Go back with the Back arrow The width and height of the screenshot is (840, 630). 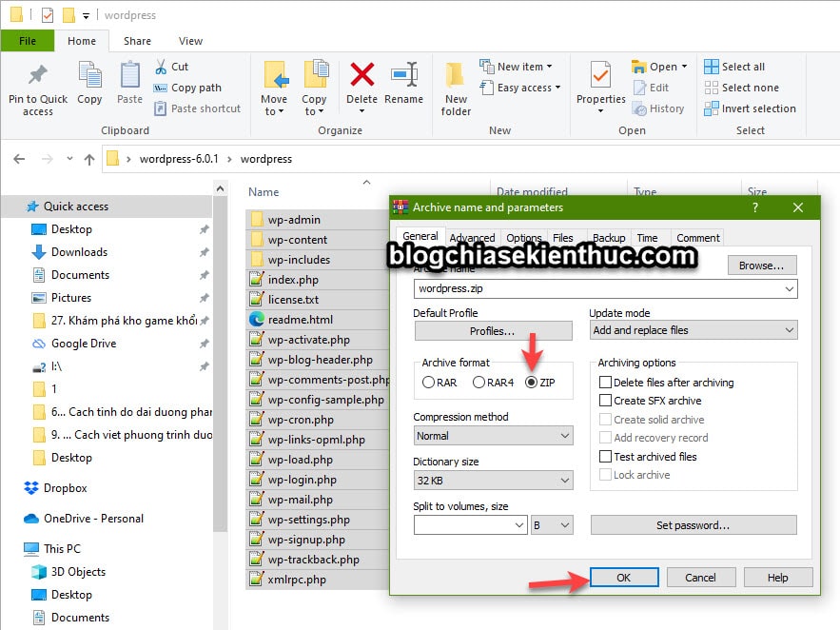[x=19, y=159]
